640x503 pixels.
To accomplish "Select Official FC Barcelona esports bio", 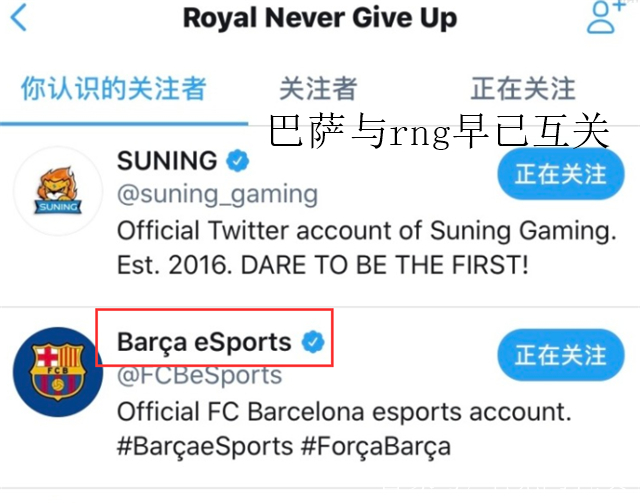I will click(x=344, y=411).
